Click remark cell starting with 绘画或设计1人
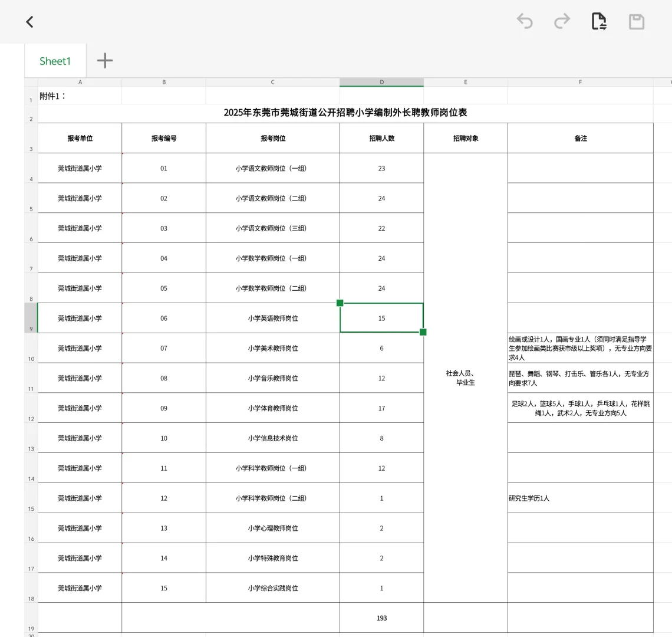The image size is (672, 637). [580, 349]
